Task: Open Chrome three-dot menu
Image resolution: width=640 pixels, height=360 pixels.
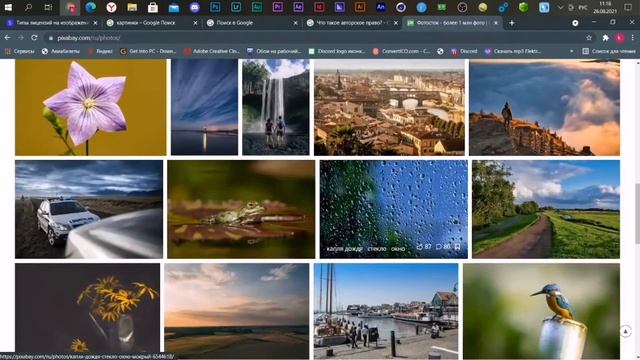Action: pyautogui.click(x=633, y=38)
